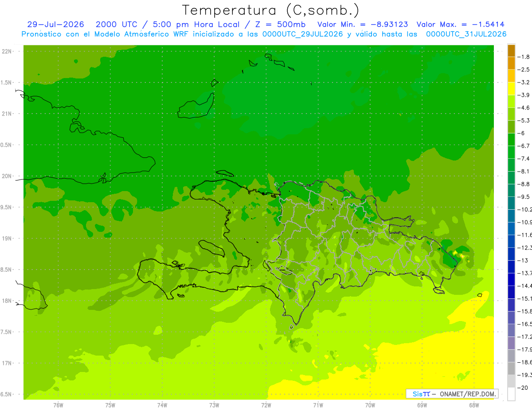Click the "22N" latitude axis label
This screenshot has width=532, height=411.
click(8, 51)
